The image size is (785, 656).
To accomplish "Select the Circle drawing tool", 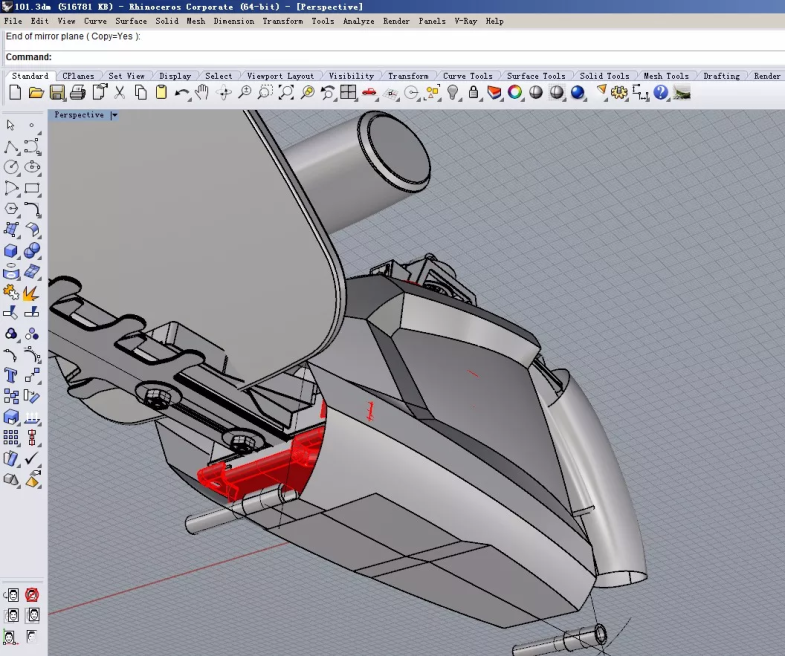I will point(11,167).
